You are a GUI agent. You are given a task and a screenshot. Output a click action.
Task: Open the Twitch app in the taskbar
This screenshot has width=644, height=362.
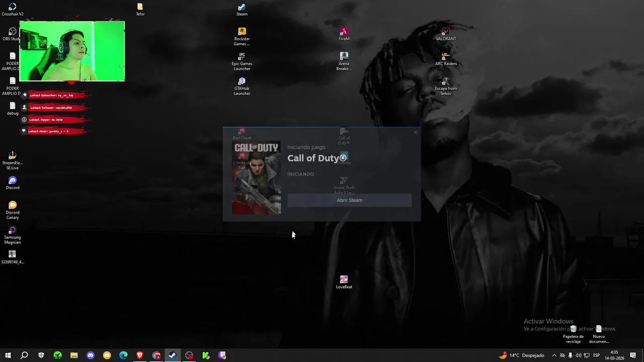pos(222,355)
